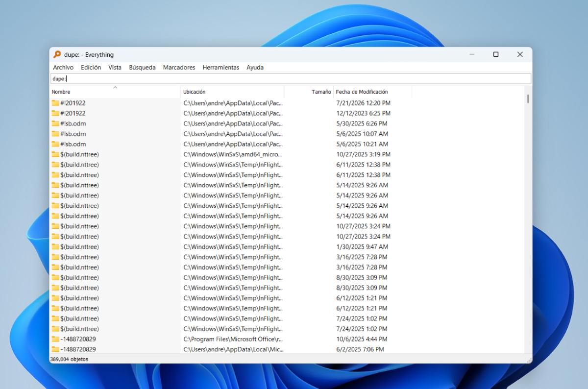This screenshot has height=389, width=588.
Task: Sort by Fecha de Modificación column header
Action: pyautogui.click(x=372, y=92)
